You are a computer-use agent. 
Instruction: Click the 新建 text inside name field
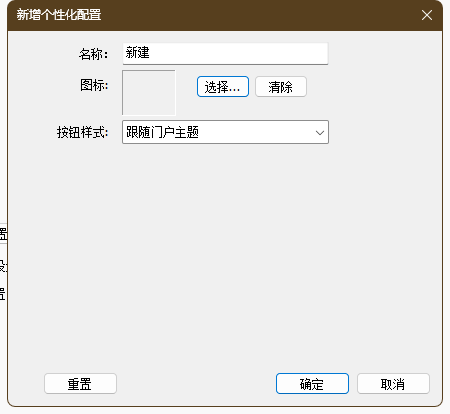(x=138, y=53)
